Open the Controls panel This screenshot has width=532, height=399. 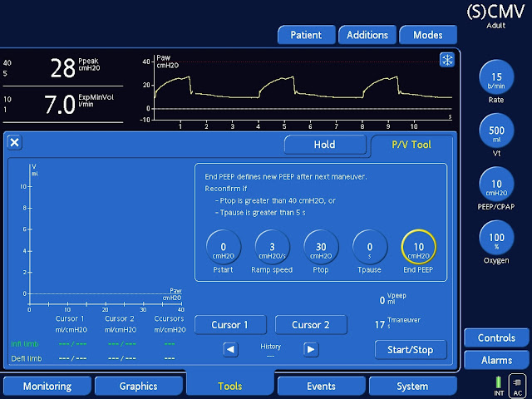click(496, 338)
